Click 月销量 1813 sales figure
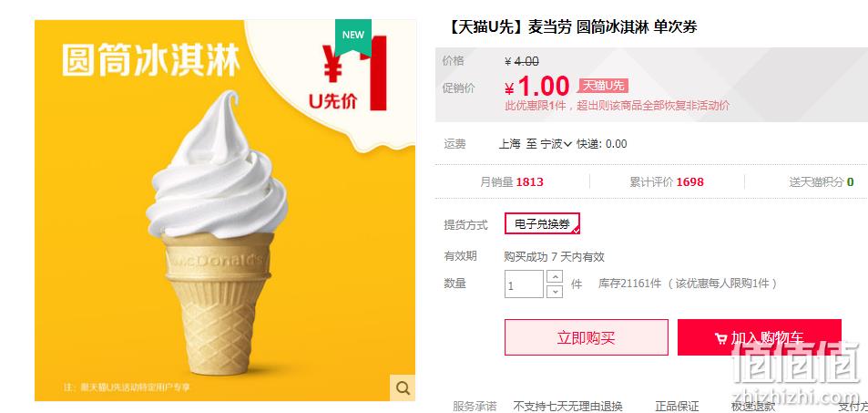The image size is (868, 413). [512, 181]
